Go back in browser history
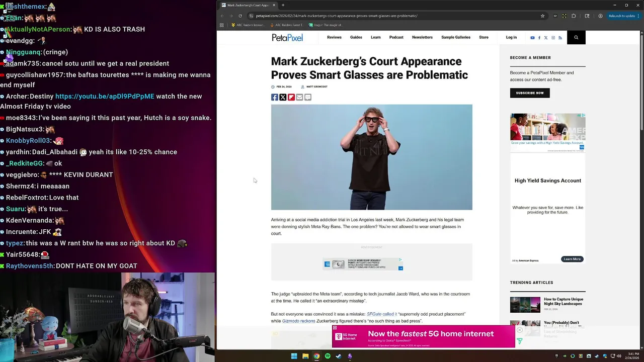 point(222,16)
